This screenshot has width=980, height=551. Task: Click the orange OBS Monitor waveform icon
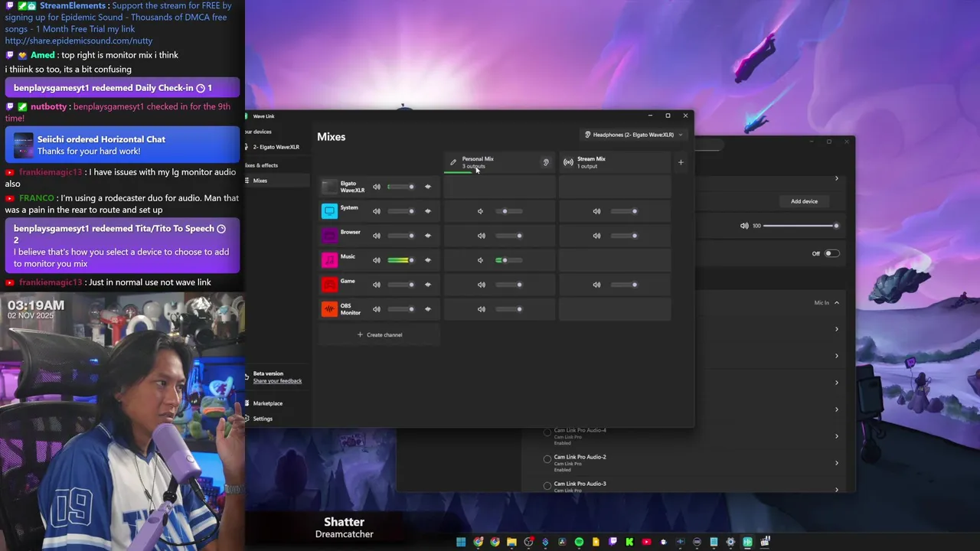click(329, 309)
